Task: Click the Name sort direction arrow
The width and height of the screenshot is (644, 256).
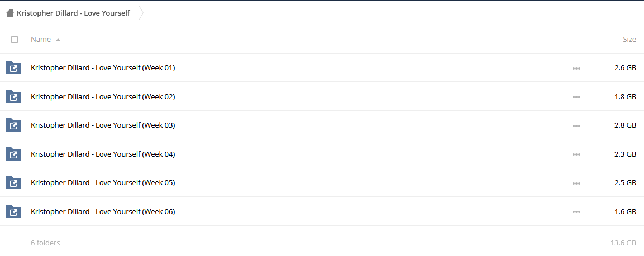Action: point(58,40)
